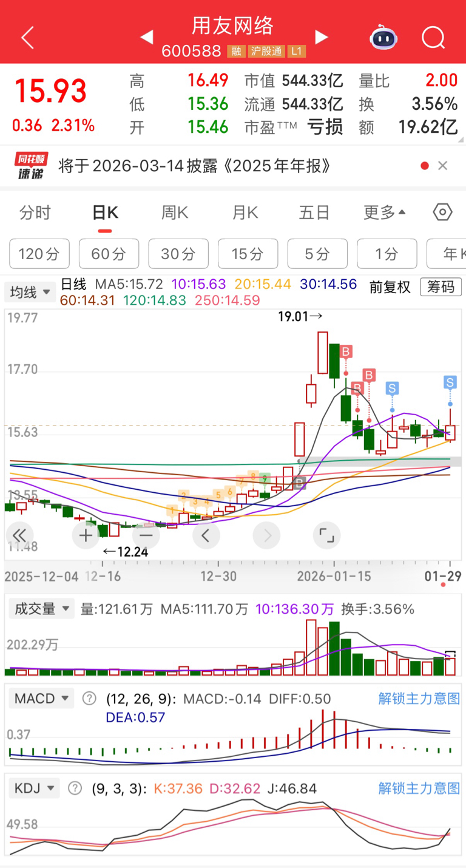Zoom in the chart with plus icon
This screenshot has width=466, height=868.
pyautogui.click(x=86, y=535)
